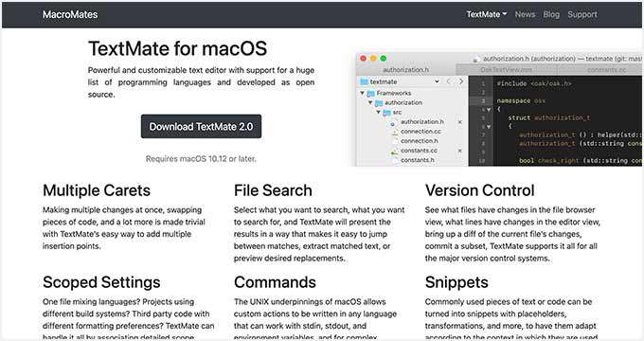
Task: Click the src folder icon
Action: pos(386,113)
